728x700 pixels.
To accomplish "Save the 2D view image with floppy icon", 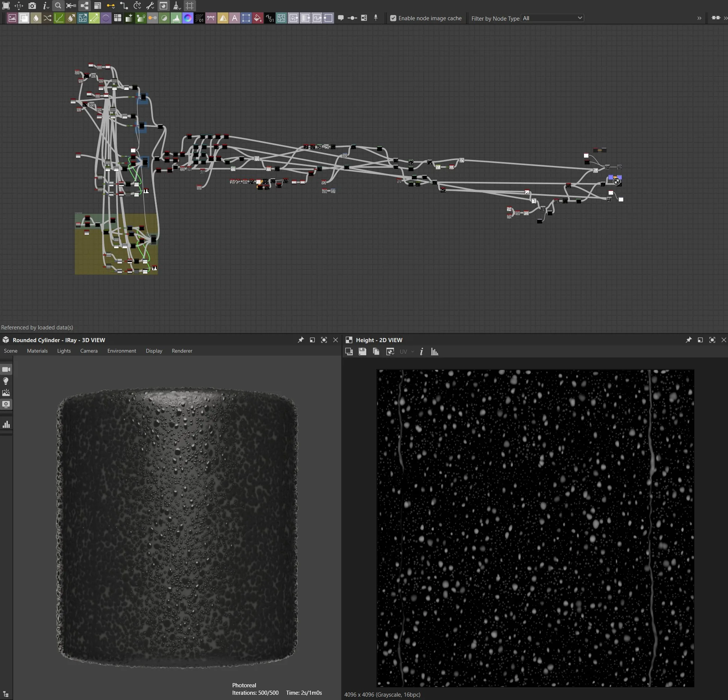I will point(363,351).
